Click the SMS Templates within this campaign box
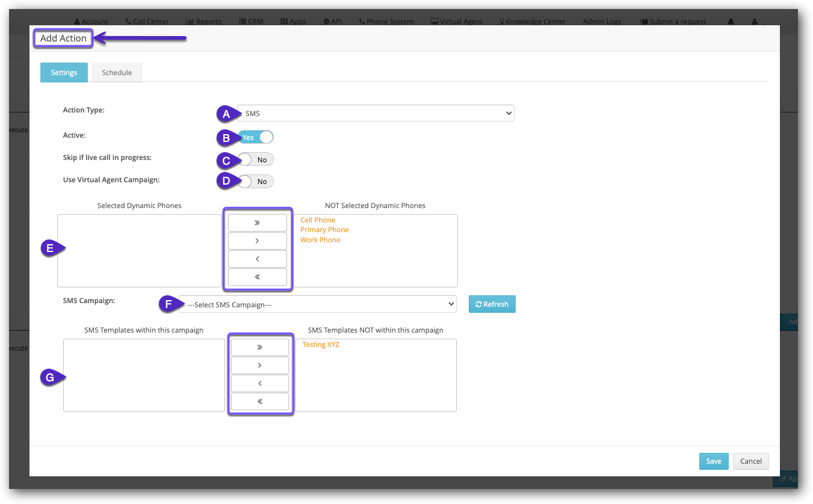Screen dimensions: 813x504 coord(144,375)
